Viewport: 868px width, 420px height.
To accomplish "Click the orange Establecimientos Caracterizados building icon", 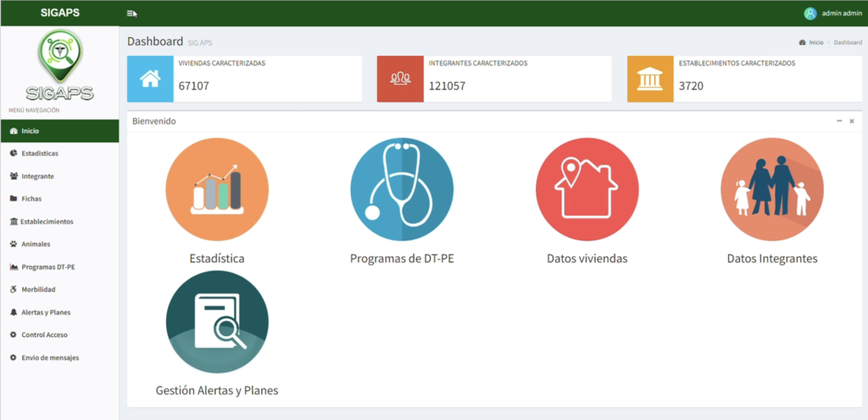I will [x=650, y=80].
